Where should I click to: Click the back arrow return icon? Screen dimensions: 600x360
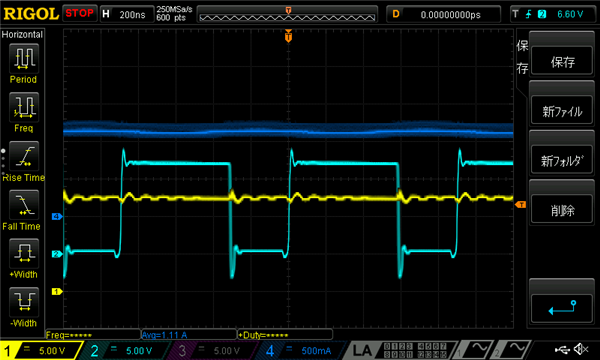tap(562, 308)
